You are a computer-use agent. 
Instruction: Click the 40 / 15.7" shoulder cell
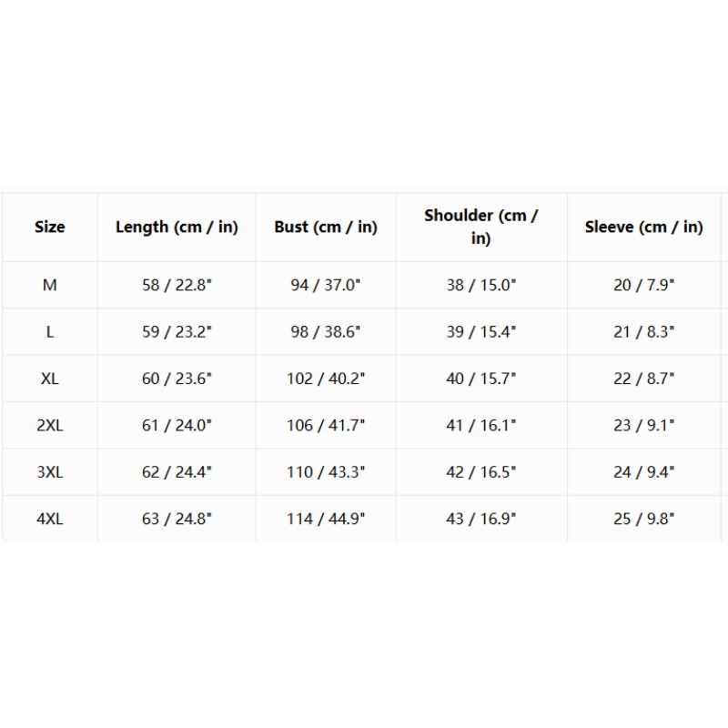pos(481,379)
